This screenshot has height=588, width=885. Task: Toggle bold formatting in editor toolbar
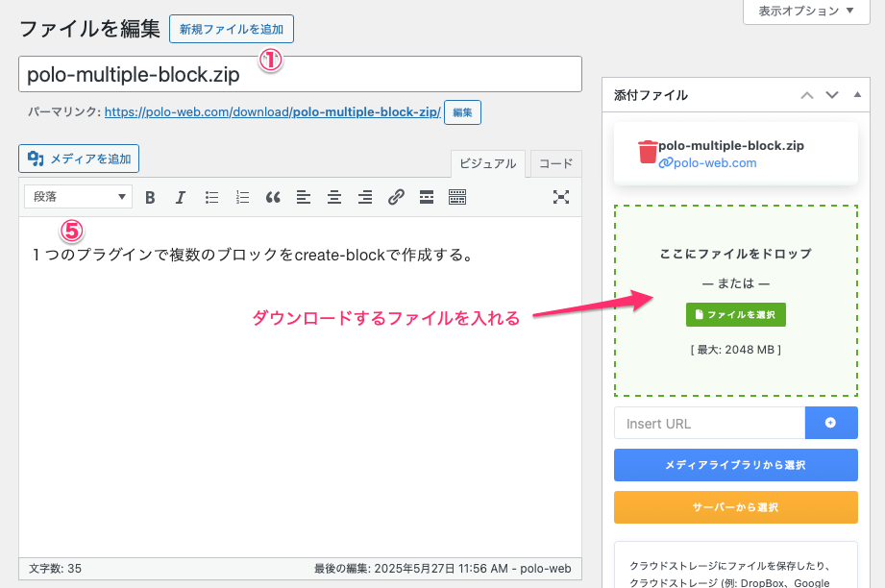(x=150, y=197)
